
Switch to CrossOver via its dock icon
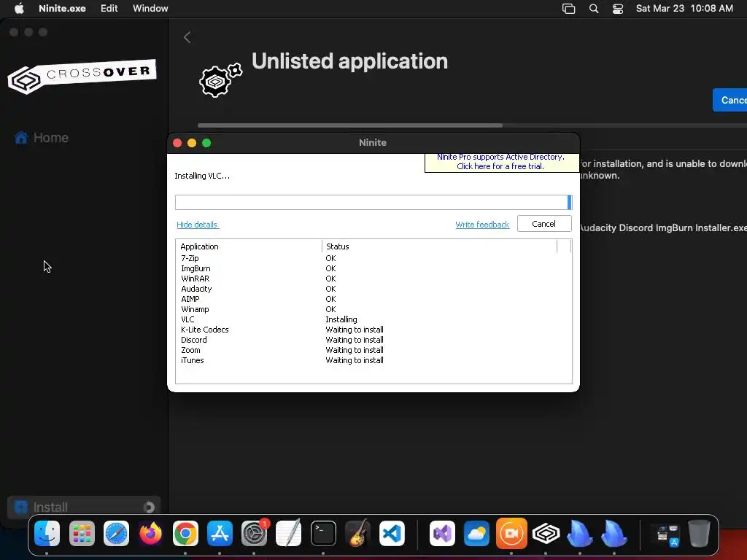(546, 533)
